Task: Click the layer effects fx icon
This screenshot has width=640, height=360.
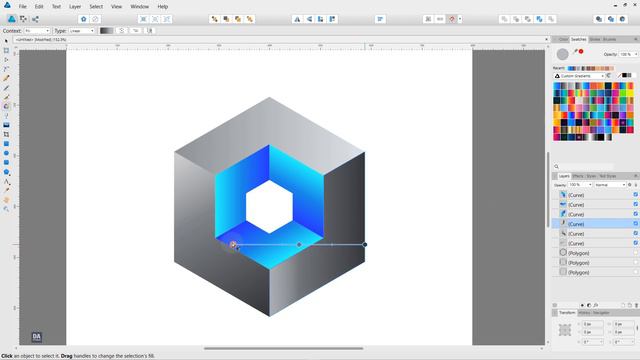Action: (596, 305)
